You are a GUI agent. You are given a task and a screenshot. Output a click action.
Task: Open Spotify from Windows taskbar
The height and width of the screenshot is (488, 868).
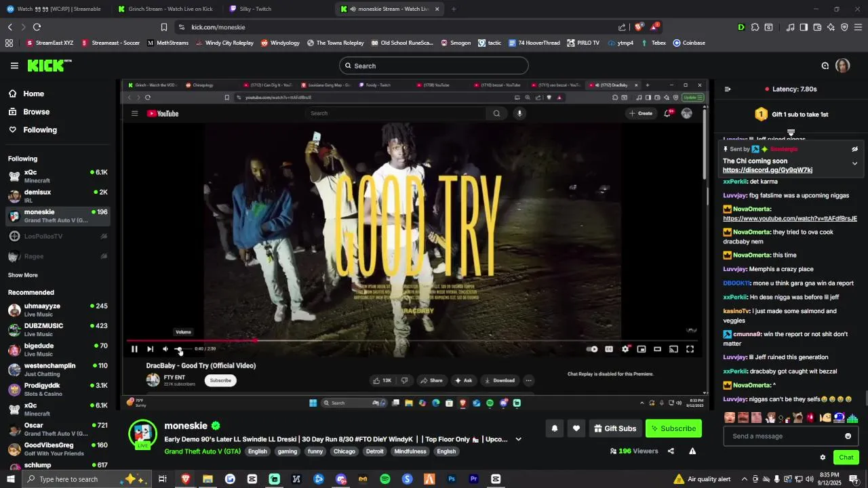pyautogui.click(x=385, y=479)
